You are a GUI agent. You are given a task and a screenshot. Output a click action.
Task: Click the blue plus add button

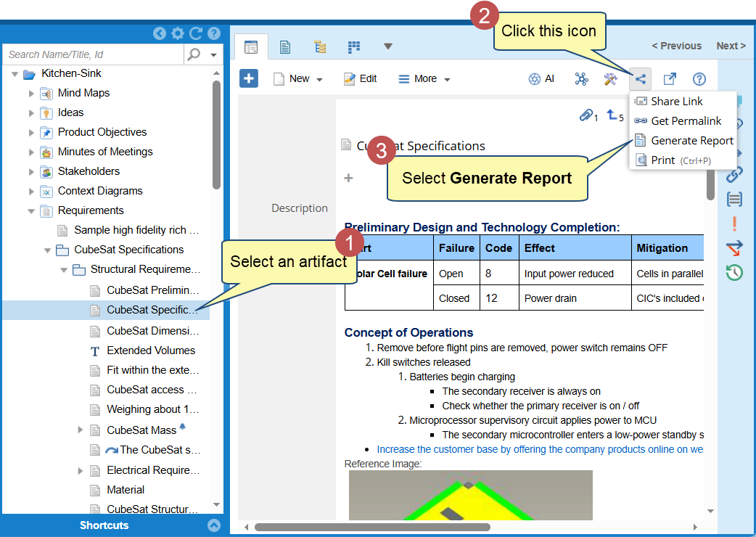tap(249, 78)
